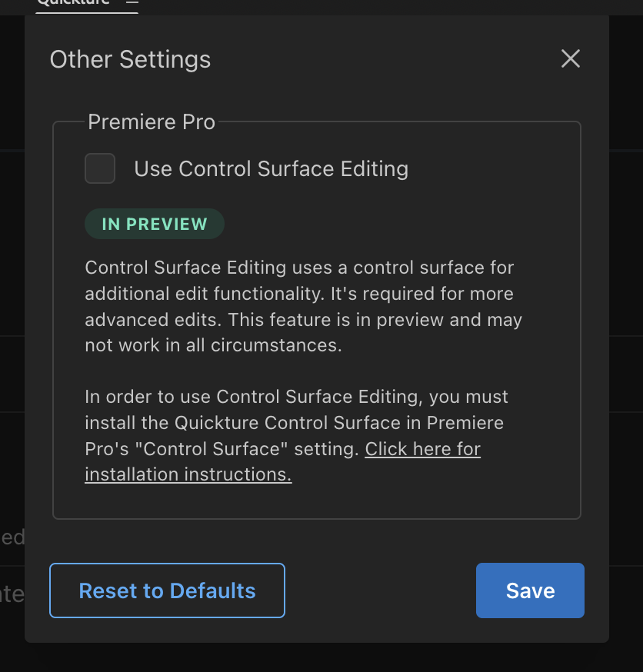Open the installation instructions link
The height and width of the screenshot is (672, 643).
(188, 474)
